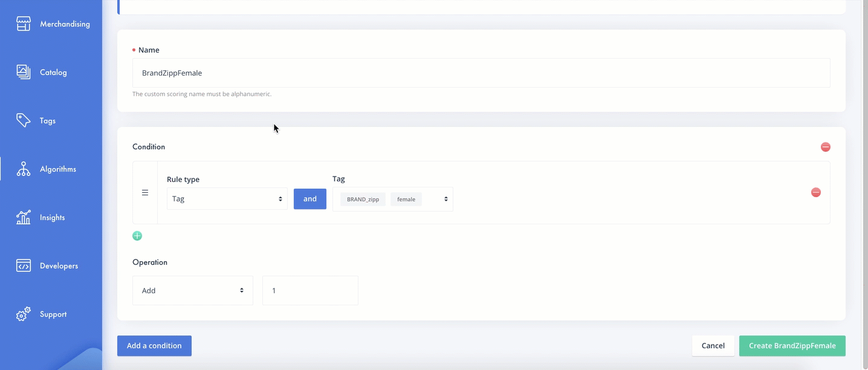Click Create BrandZippFemale button
Screen dimensions: 868x370
[x=792, y=346]
